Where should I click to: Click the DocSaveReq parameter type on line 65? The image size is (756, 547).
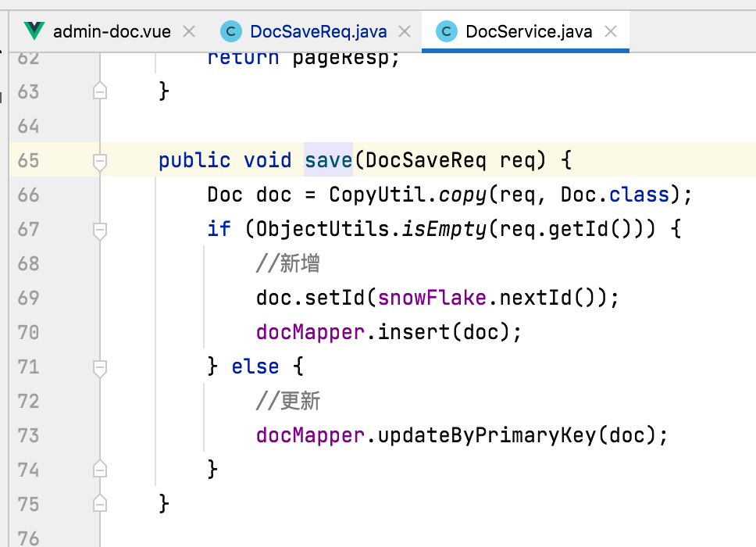(x=426, y=160)
